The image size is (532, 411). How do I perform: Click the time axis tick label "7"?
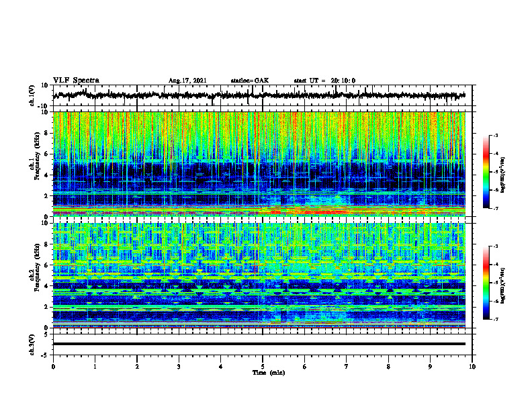point(347,367)
